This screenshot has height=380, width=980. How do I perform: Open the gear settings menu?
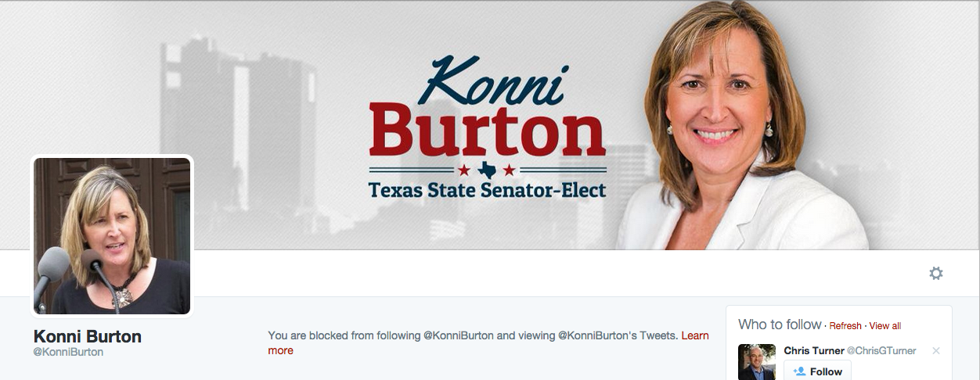point(935,273)
